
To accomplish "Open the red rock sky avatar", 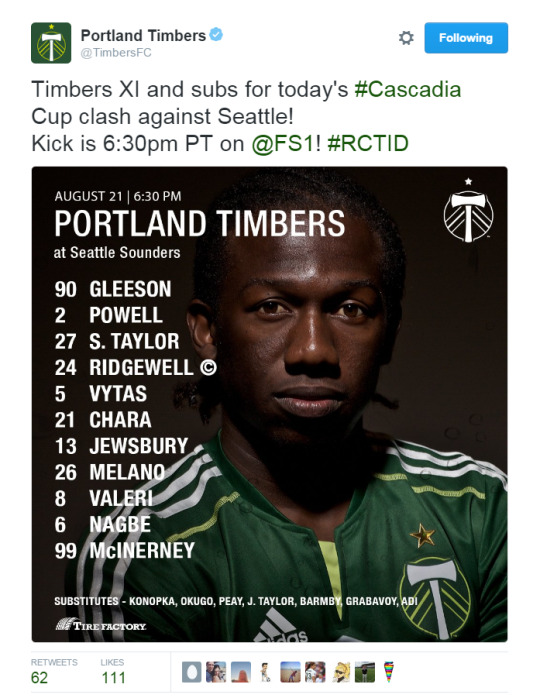I will point(241,672).
